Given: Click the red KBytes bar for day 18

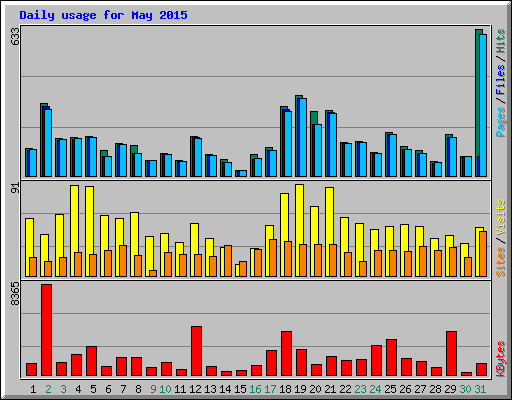Looking at the screenshot, I should click(287, 354).
